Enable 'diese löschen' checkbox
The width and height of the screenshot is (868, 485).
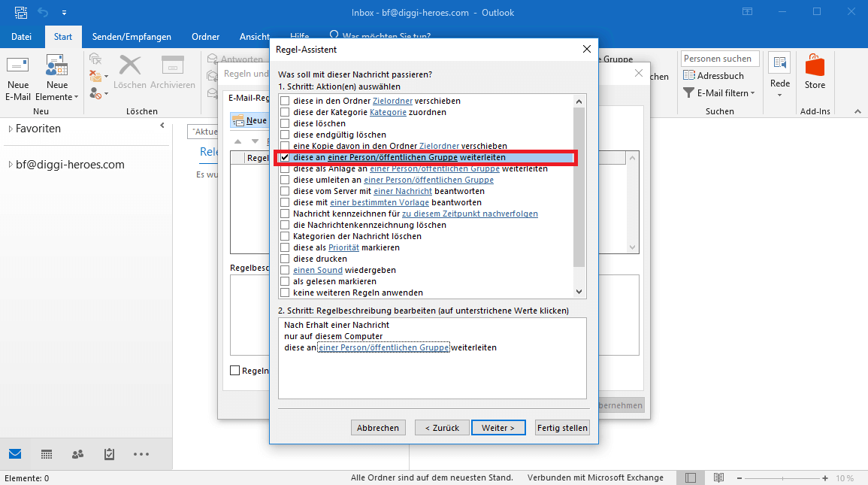tap(285, 123)
